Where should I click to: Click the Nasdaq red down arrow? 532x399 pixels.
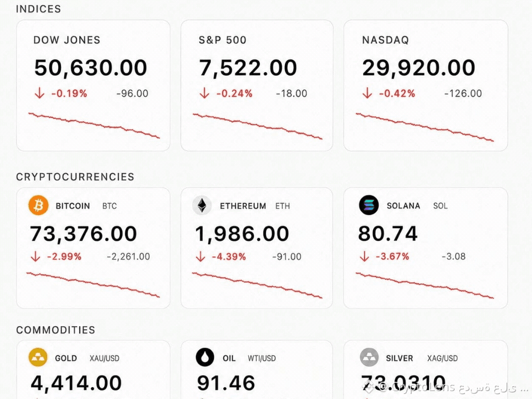click(367, 93)
